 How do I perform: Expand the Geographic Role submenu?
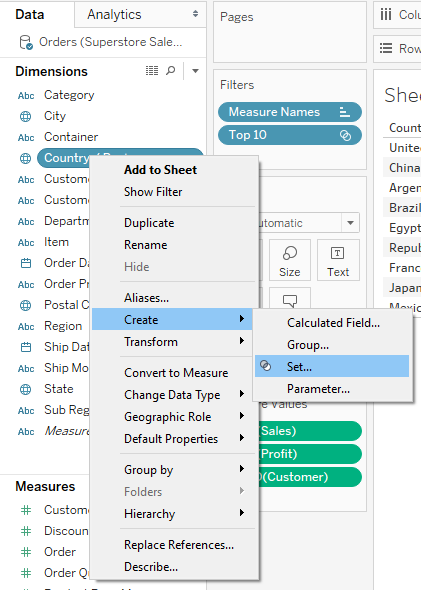(172, 417)
